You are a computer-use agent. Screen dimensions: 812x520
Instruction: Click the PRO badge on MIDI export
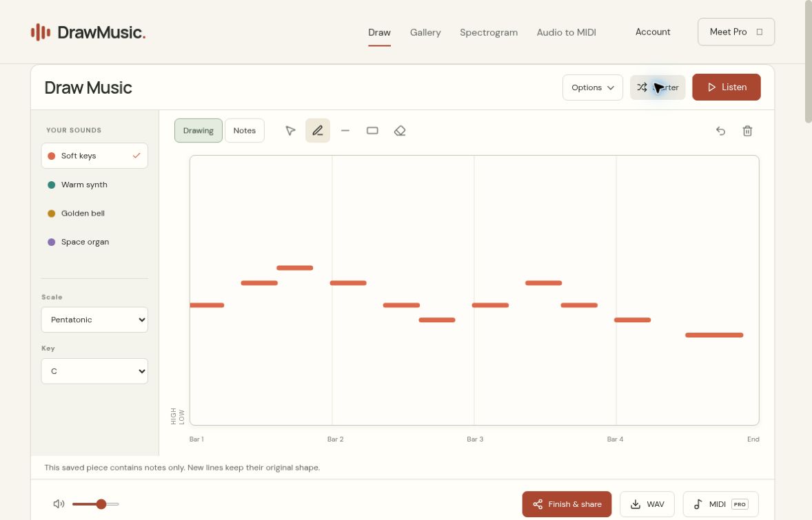(740, 504)
